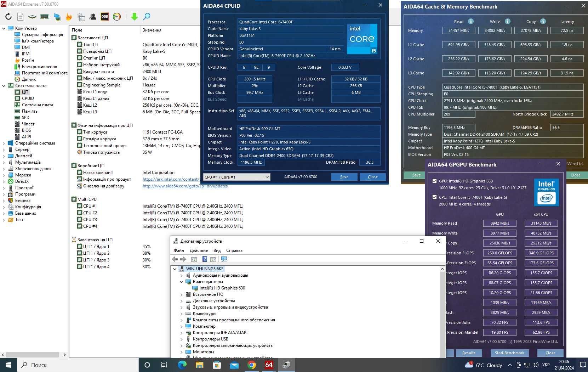The image size is (588, 372).
Task: Click the AIDA64 tree horizontal scrollbar
Action: 32,355
